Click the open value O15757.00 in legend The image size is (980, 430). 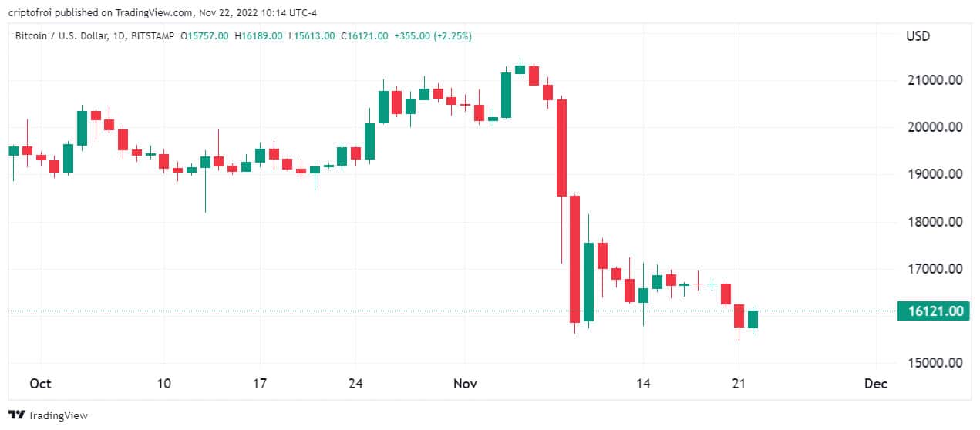[x=204, y=35]
